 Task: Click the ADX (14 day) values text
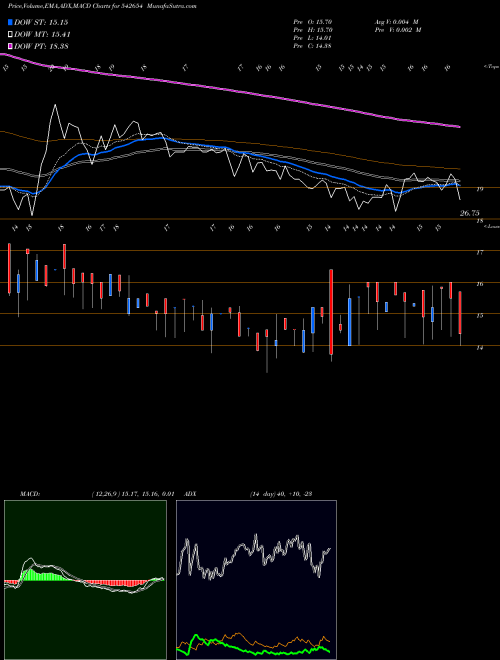tap(280, 494)
